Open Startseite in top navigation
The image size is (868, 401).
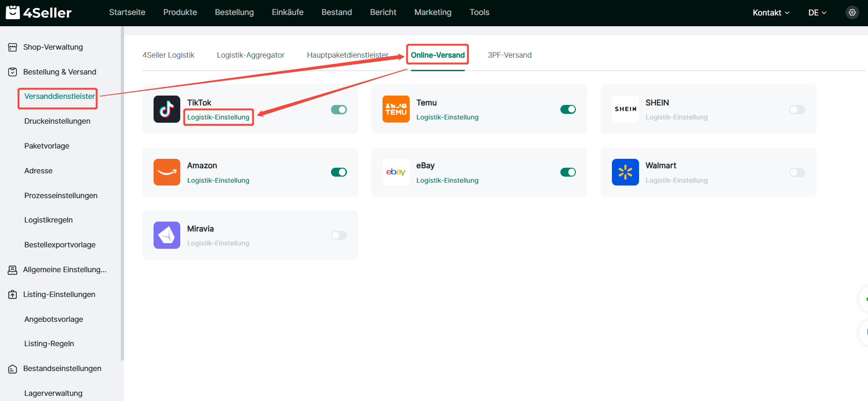point(127,12)
